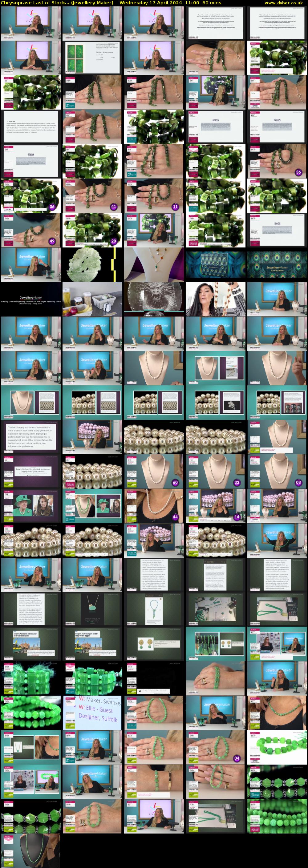Open the dark-haired woman with beads thumbnail
The image size is (308, 868).
[x=215, y=299]
